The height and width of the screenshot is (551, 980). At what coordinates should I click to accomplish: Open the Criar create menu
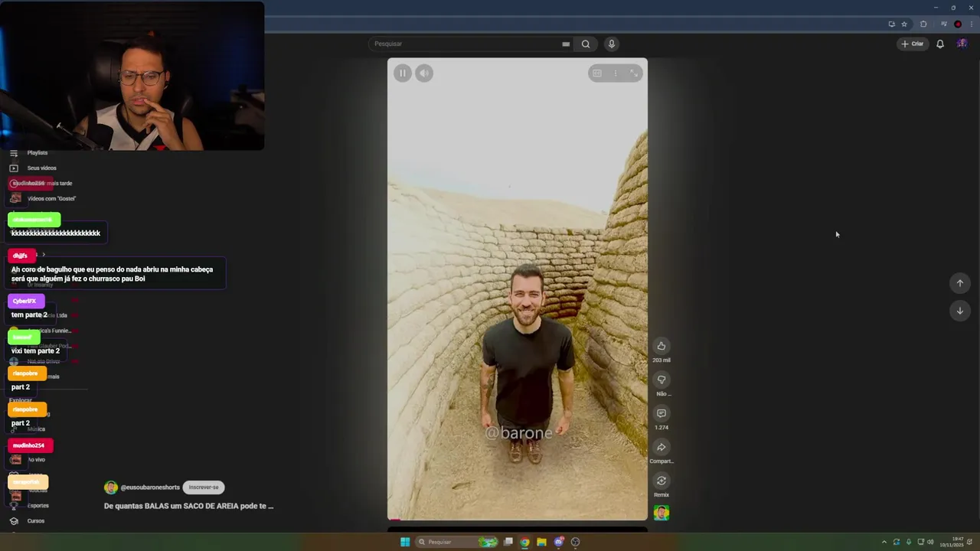[913, 44]
